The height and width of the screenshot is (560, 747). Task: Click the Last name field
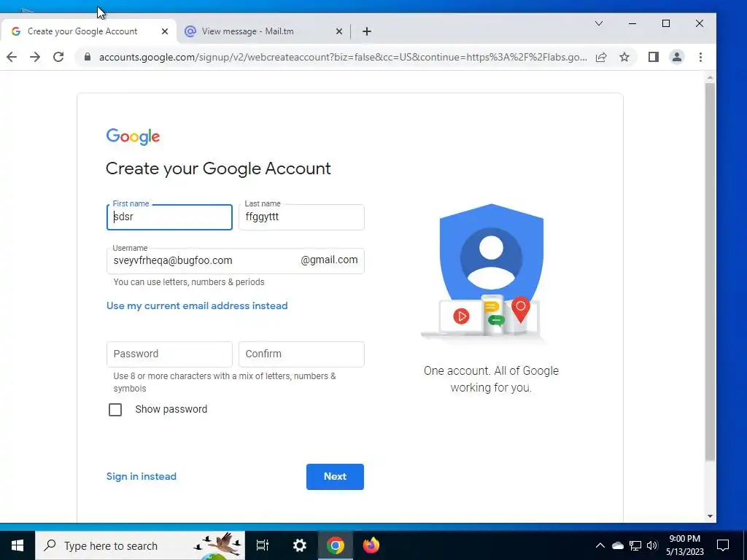tap(301, 217)
